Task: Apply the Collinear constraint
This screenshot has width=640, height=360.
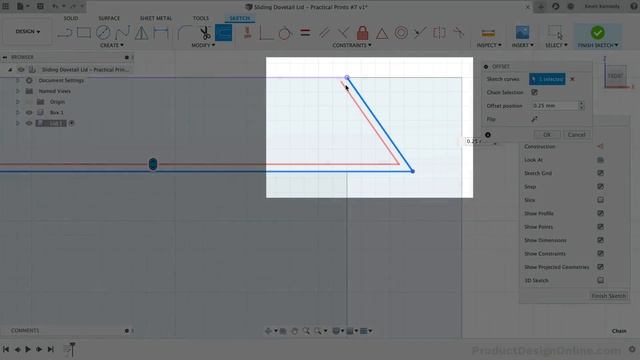Action: 420,33
